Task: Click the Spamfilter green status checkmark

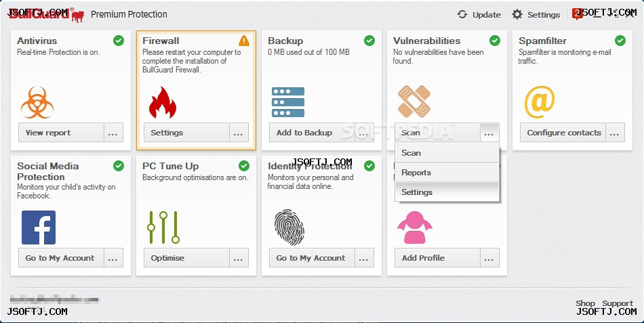Action: [x=620, y=41]
